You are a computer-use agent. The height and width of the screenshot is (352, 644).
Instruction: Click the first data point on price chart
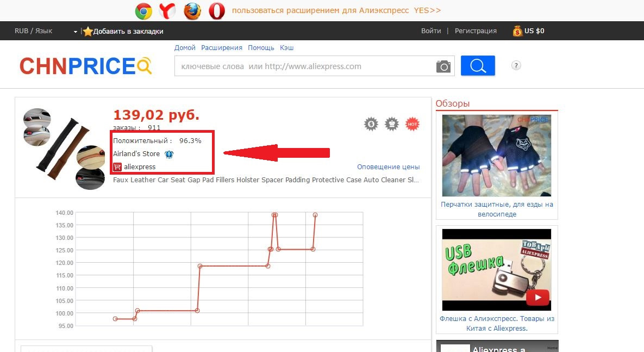(x=115, y=319)
